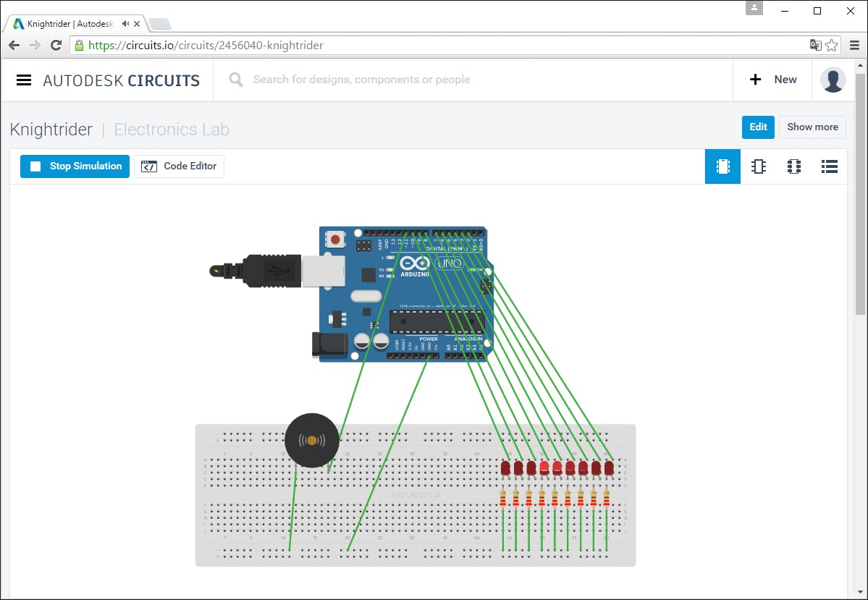The image size is (868, 600).
Task: Switch to the schematic view icon
Action: coord(759,166)
